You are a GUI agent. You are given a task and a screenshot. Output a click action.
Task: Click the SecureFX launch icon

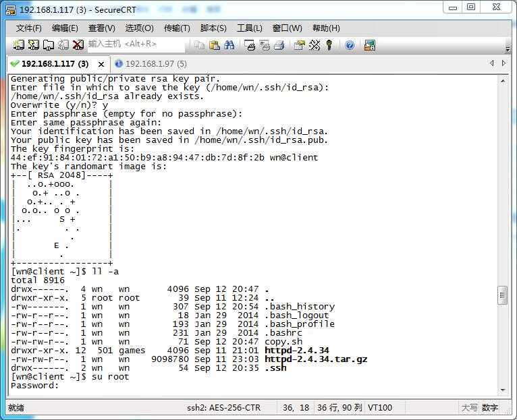tap(370, 44)
